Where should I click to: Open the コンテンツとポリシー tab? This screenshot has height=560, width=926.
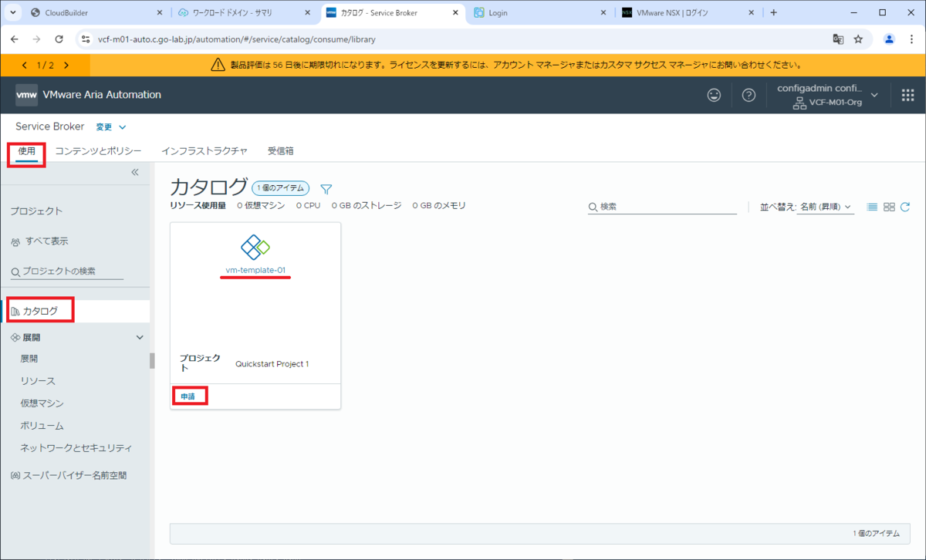pos(98,150)
